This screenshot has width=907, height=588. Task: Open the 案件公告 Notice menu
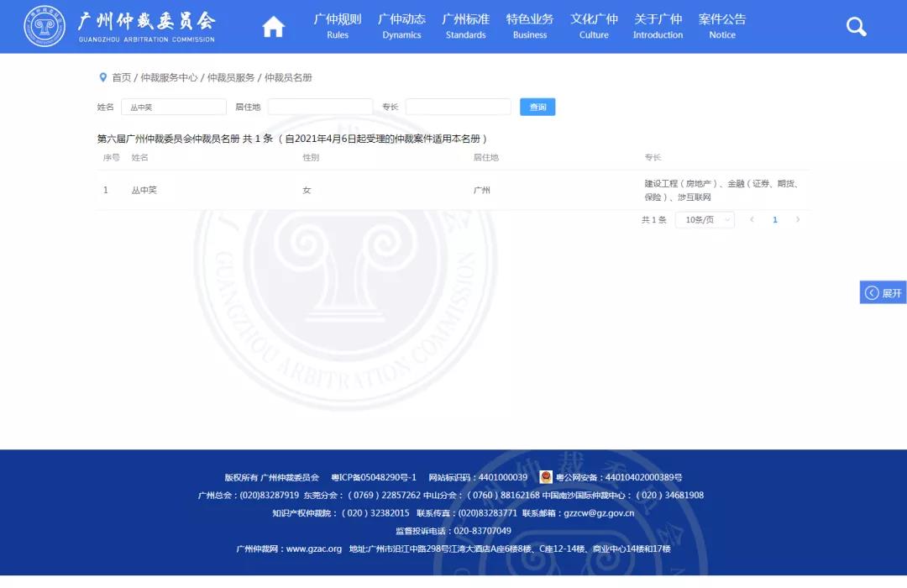(x=722, y=26)
